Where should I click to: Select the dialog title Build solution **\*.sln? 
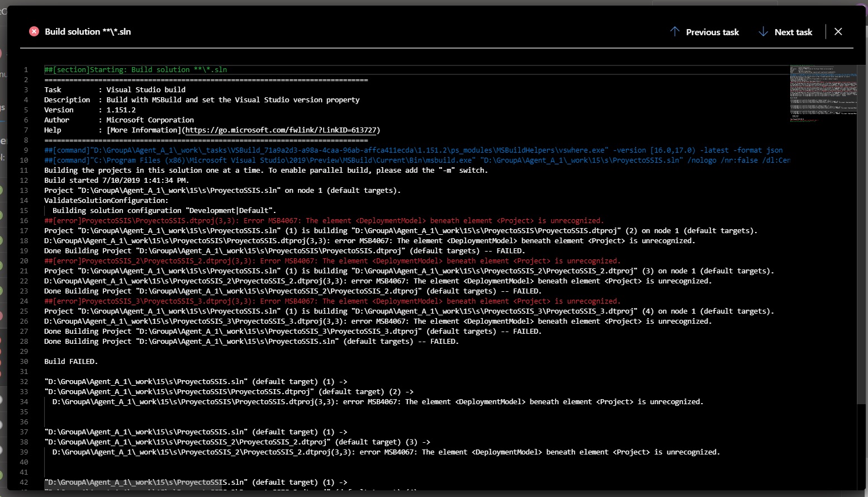[x=87, y=31]
